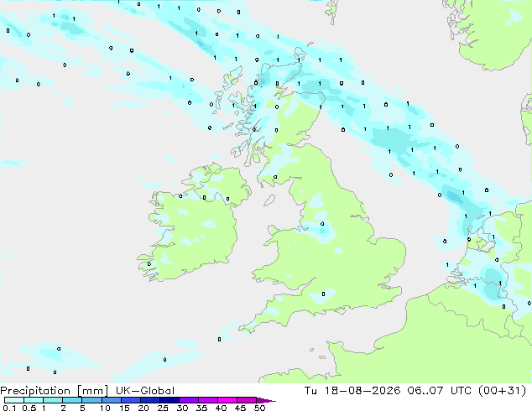The image size is (532, 411).
Task: Click the 'Tu' weekday abbreviation
Action: pyautogui.click(x=310, y=391)
